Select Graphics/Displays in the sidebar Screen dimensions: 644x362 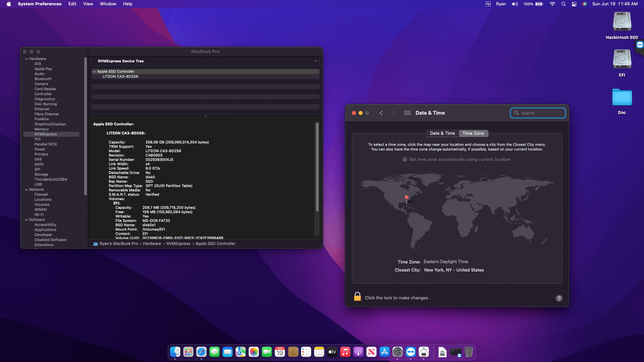[x=50, y=124]
